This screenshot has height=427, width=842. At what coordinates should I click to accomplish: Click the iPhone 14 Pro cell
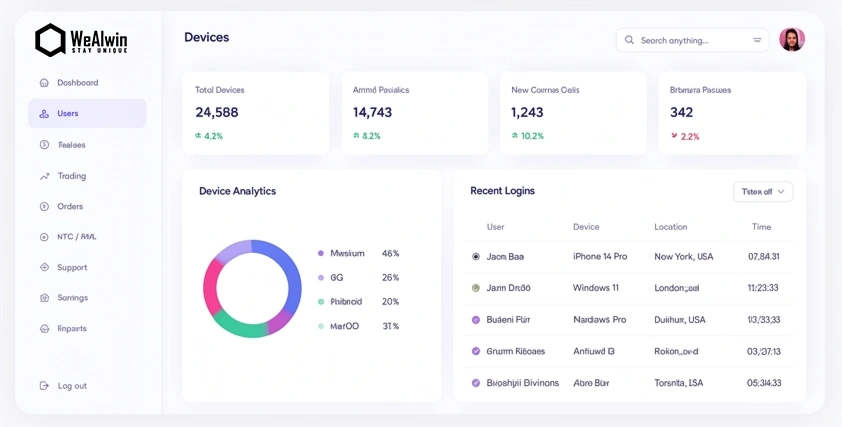coord(600,257)
